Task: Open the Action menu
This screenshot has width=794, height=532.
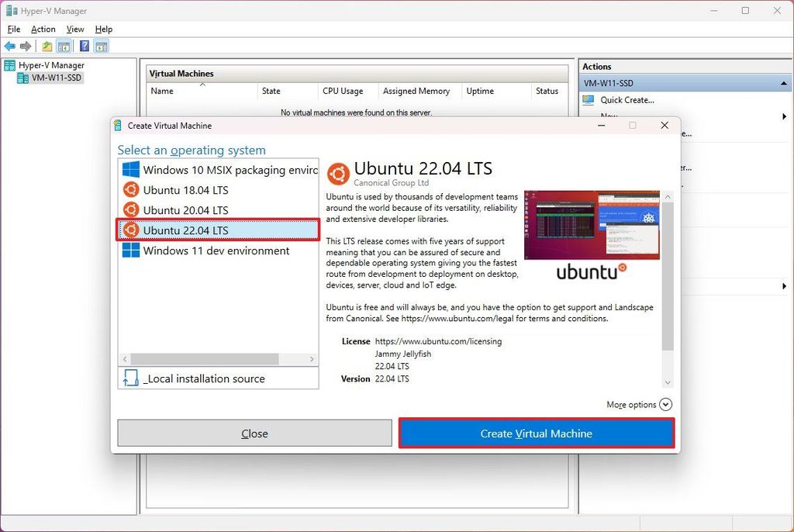Action: (43, 29)
